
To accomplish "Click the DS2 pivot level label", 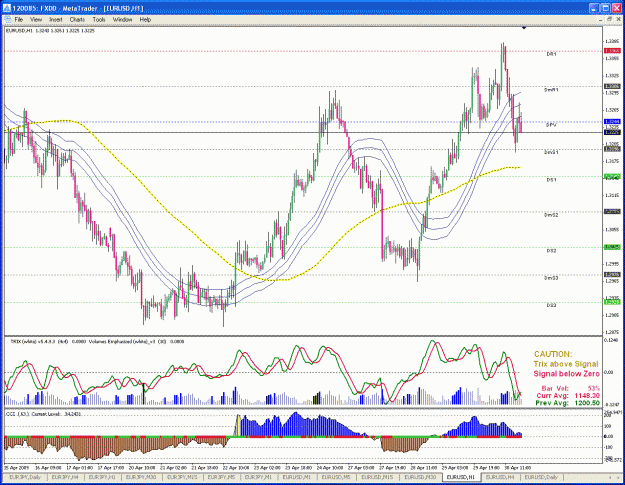I will point(551,251).
